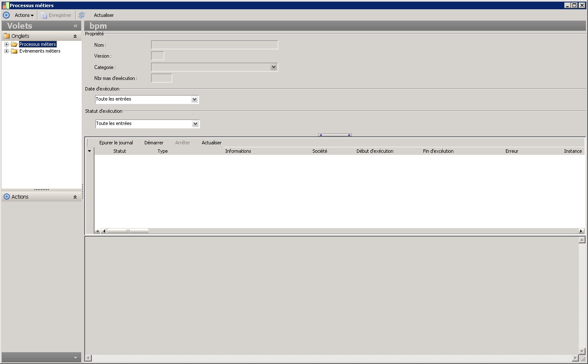Click the application icon in the title bar
Viewport: 588px width, 364px height.
[5, 5]
